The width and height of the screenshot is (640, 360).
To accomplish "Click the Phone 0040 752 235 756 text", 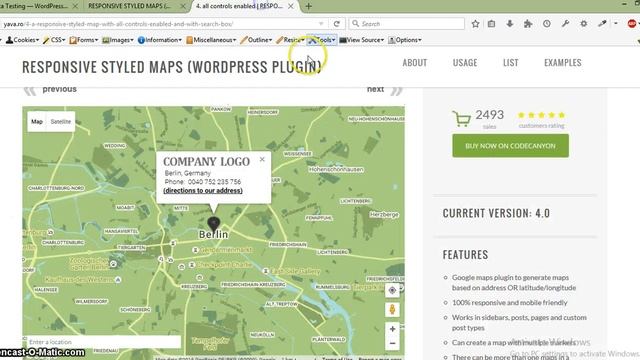I will pyautogui.click(x=203, y=182).
